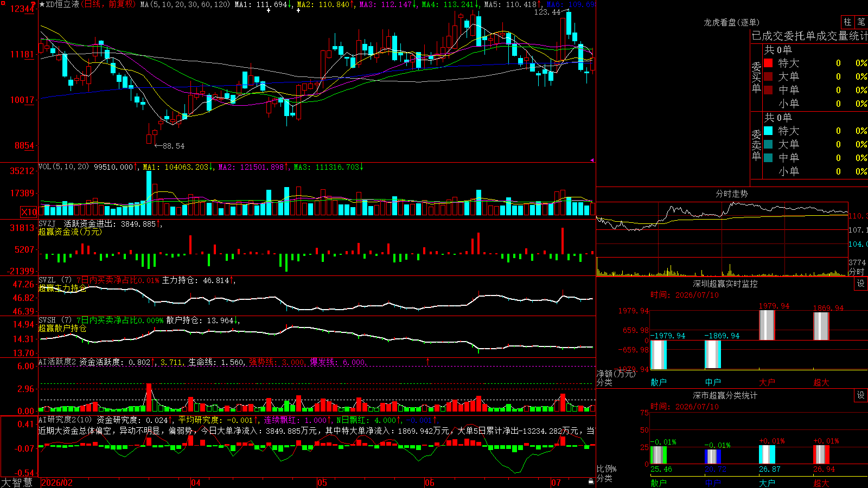Open the VOL(5,10,20) indicator parameters
The image size is (868, 488).
(63, 167)
